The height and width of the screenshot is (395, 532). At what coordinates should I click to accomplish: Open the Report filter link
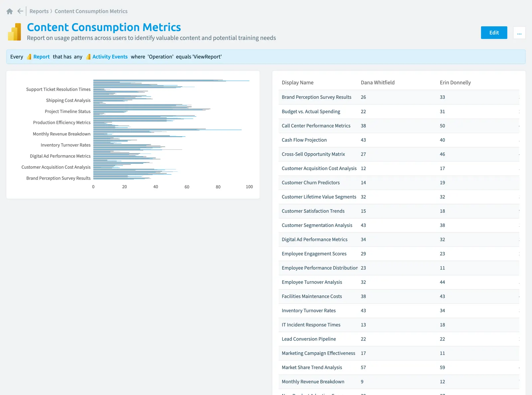[41, 57]
